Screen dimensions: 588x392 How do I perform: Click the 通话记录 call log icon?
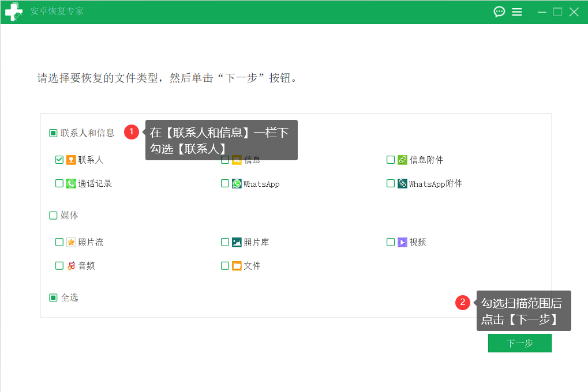tap(70, 184)
